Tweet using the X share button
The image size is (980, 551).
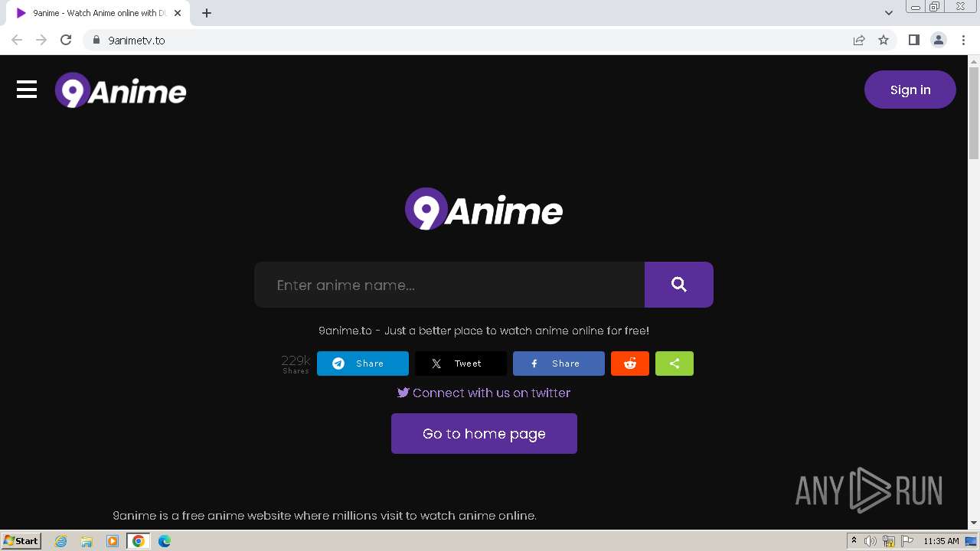(461, 364)
